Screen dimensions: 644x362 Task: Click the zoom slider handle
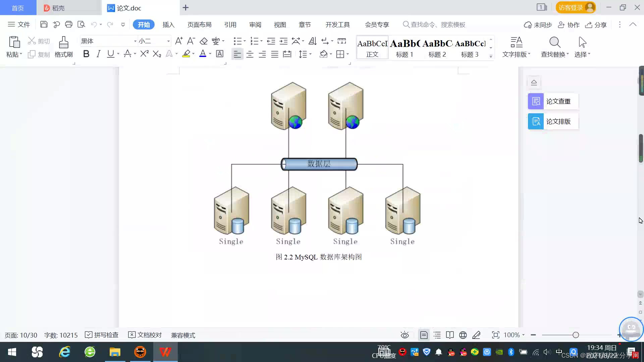(x=576, y=335)
